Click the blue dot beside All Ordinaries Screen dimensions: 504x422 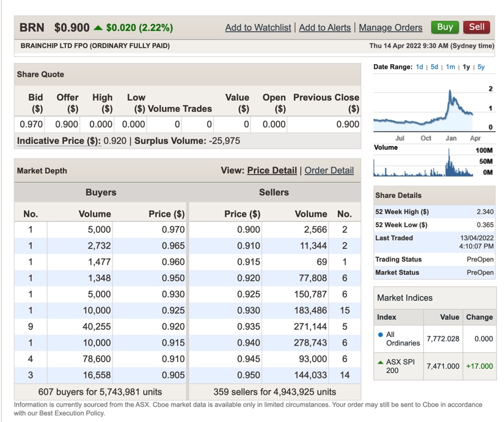(x=381, y=335)
